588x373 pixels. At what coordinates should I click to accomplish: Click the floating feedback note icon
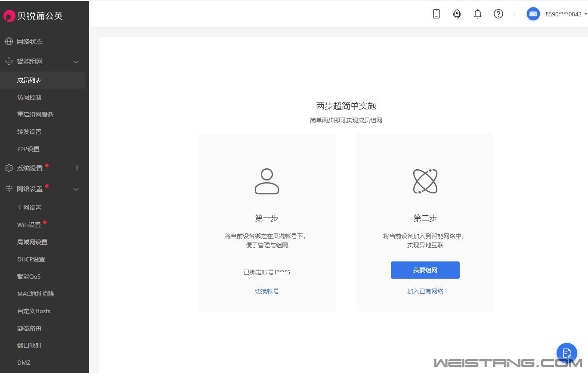566,353
